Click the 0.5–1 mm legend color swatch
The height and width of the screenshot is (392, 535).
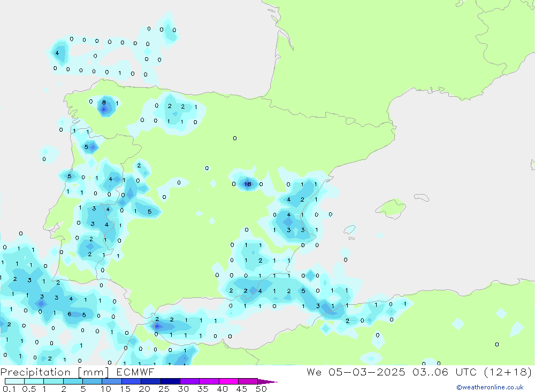[34, 381]
